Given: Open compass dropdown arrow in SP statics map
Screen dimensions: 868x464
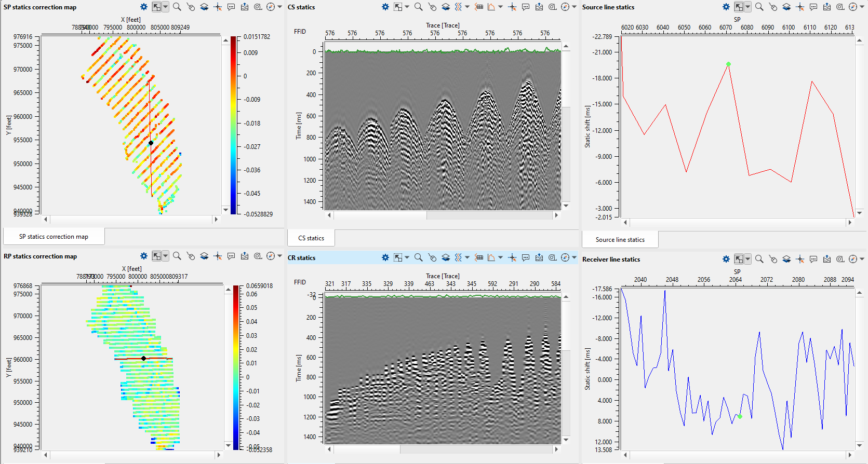Looking at the screenshot, I should (280, 7).
